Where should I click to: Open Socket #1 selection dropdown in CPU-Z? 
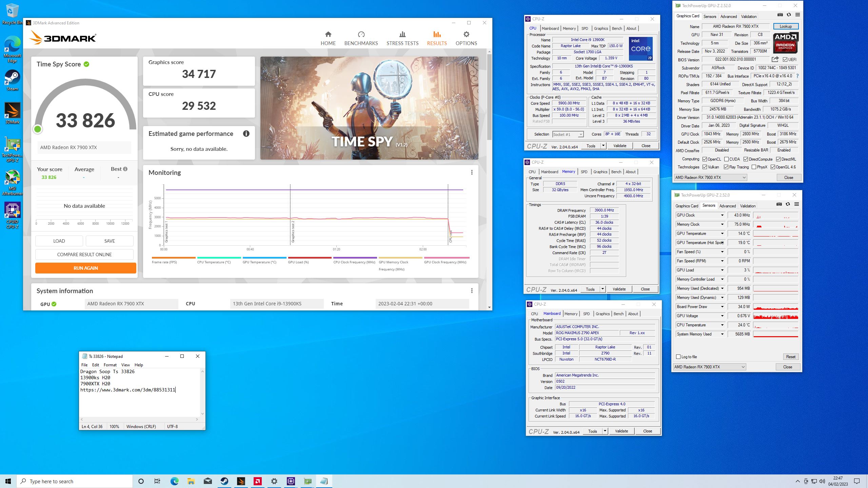568,135
